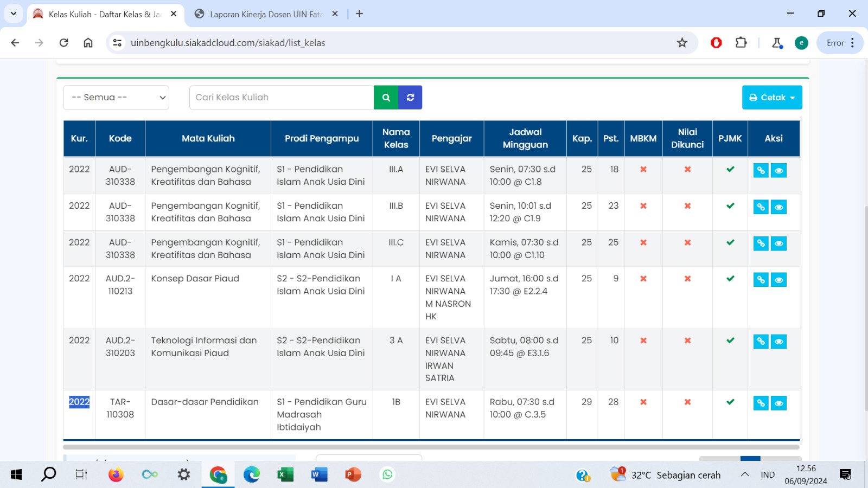868x488 pixels.
Task: Click link icon for Konsep Dasar Piaud
Action: [x=761, y=280]
